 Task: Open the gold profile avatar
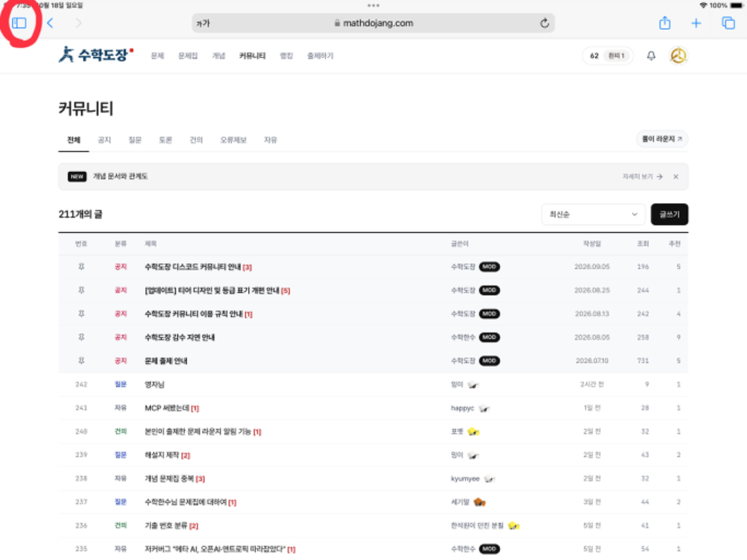click(678, 56)
